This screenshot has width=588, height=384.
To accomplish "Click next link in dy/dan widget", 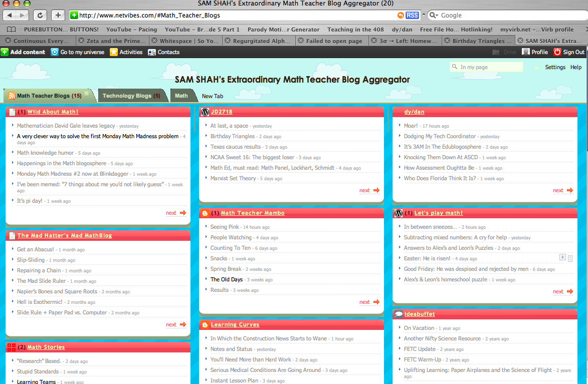I will click(558, 190).
